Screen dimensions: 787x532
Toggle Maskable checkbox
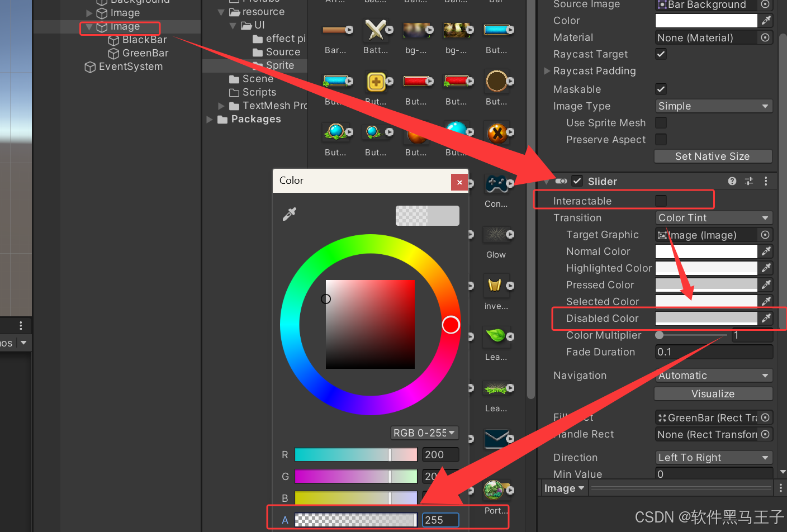(661, 89)
